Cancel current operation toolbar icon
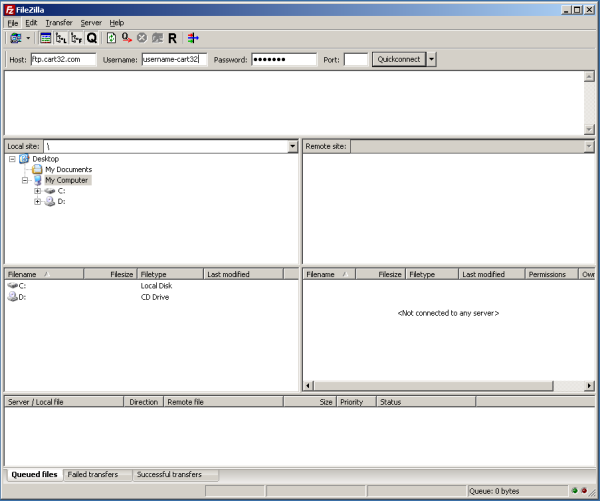Screen dimensions: 600x501 (142, 38)
